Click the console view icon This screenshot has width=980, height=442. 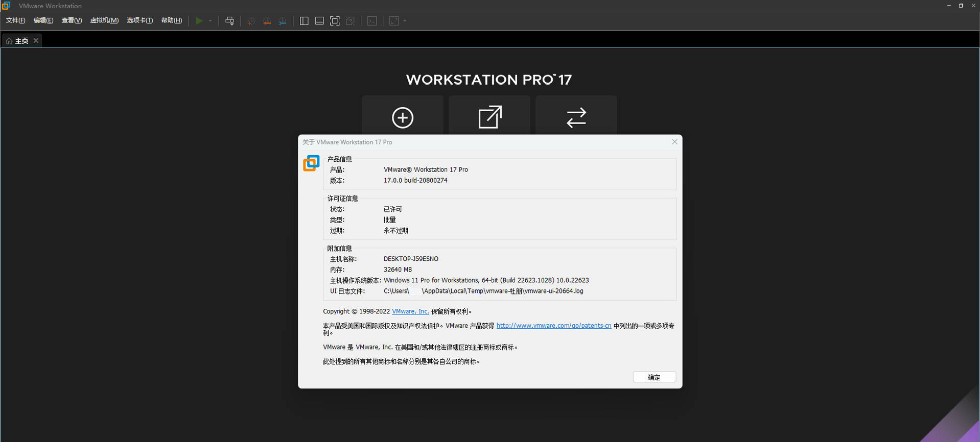[x=372, y=21]
